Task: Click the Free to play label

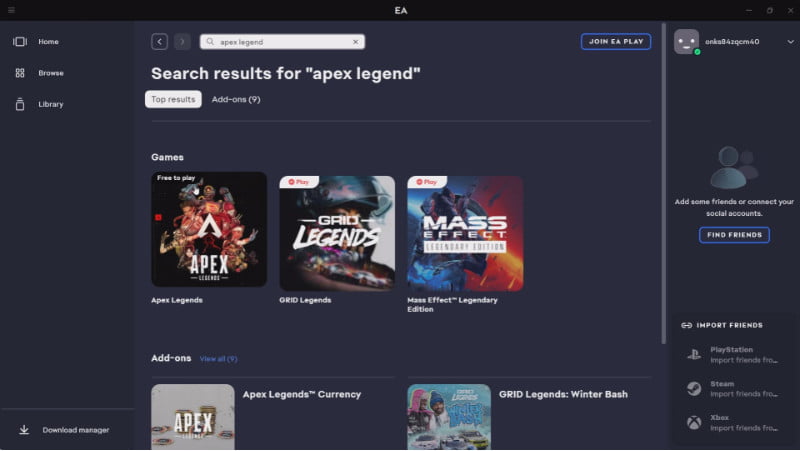Action: (x=176, y=178)
